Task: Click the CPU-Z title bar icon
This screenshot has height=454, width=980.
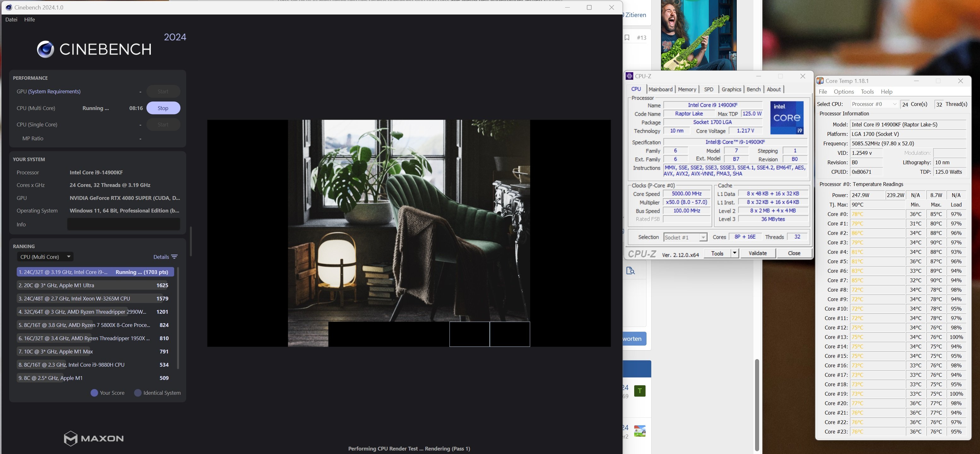Action: 630,76
